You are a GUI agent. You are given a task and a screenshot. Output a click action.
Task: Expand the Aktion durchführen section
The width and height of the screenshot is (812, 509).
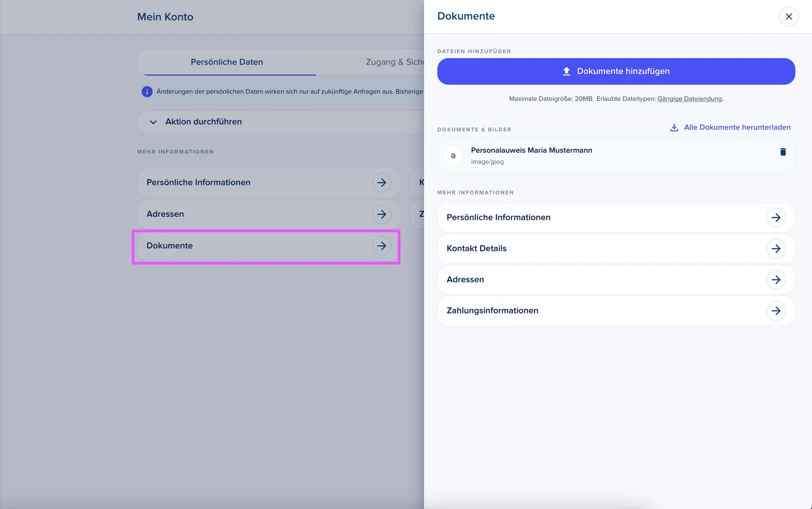pyautogui.click(x=281, y=122)
